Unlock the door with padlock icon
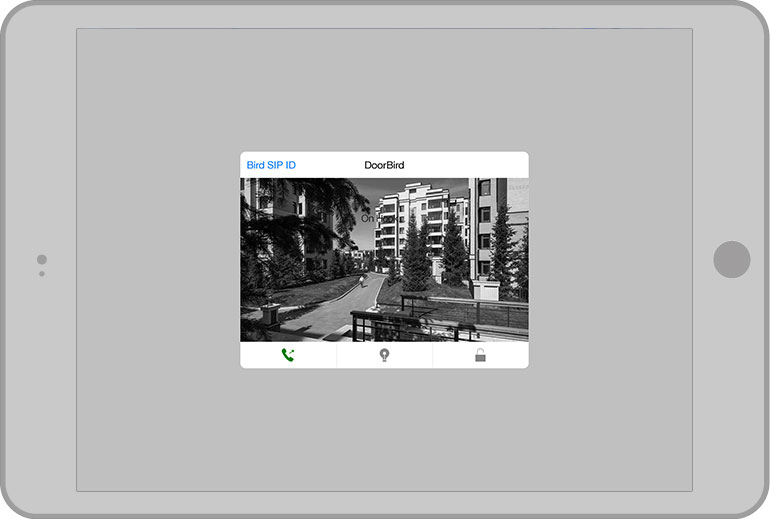770x519 pixels. [x=480, y=355]
